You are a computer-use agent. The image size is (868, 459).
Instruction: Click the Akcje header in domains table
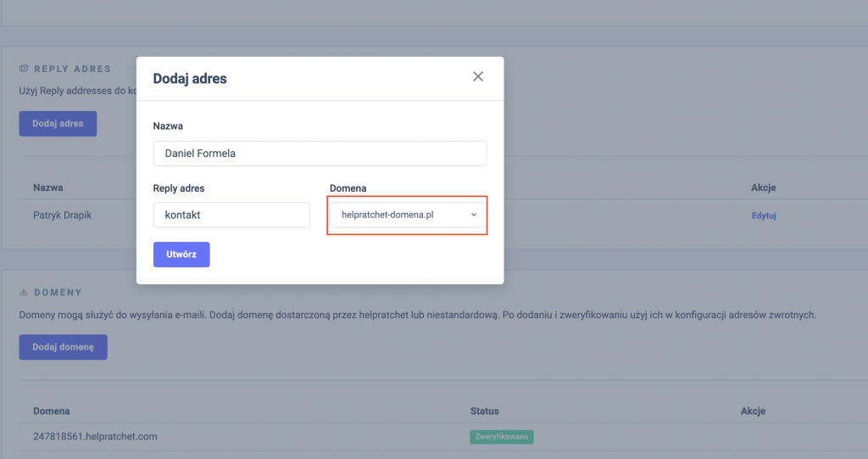[753, 411]
